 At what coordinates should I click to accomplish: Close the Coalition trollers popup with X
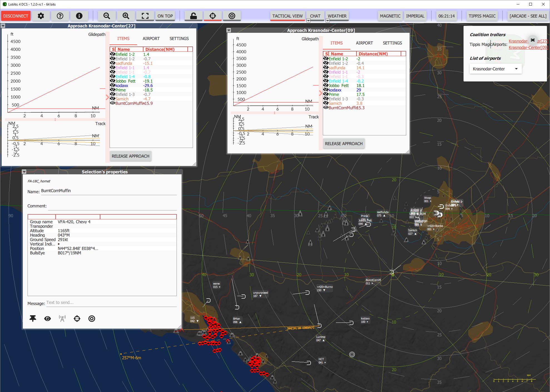tap(532, 40)
